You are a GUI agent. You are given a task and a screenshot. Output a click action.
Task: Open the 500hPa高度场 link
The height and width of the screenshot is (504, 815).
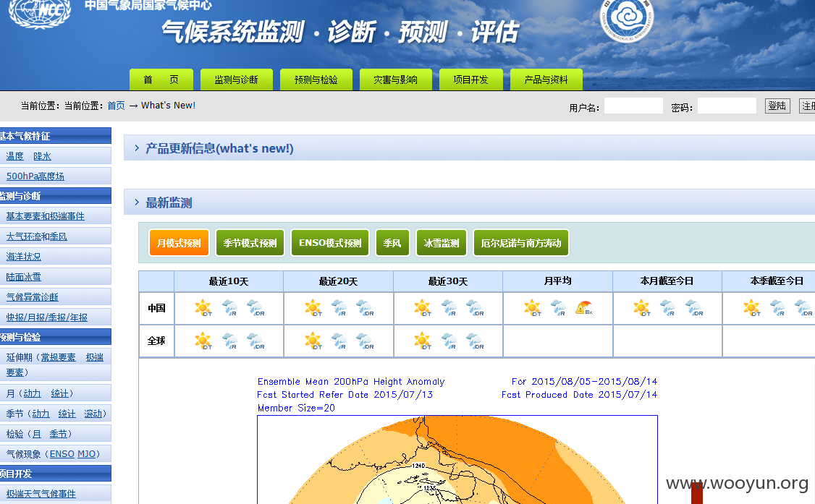click(x=35, y=176)
